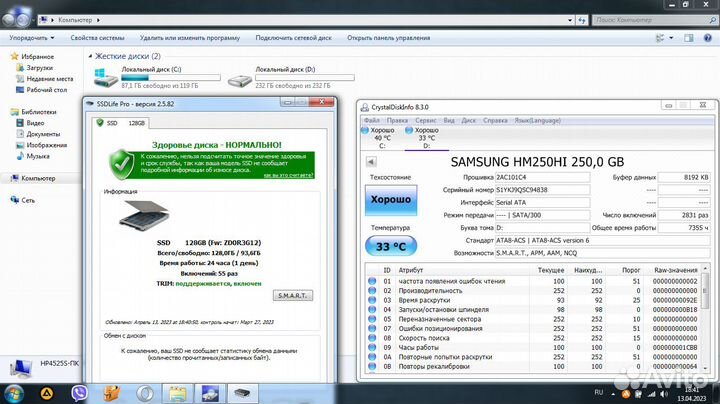Open Недавние места in the sidebar
720x404 pixels.
[x=50, y=79]
